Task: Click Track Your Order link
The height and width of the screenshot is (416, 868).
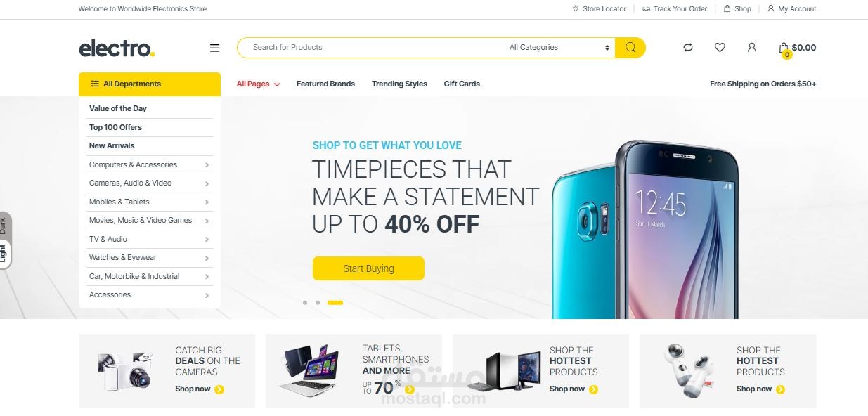Action: [674, 8]
